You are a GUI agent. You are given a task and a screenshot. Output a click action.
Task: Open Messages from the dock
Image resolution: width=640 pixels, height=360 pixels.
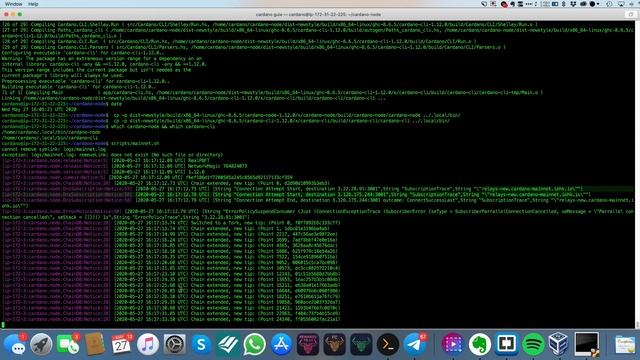click(x=15, y=344)
